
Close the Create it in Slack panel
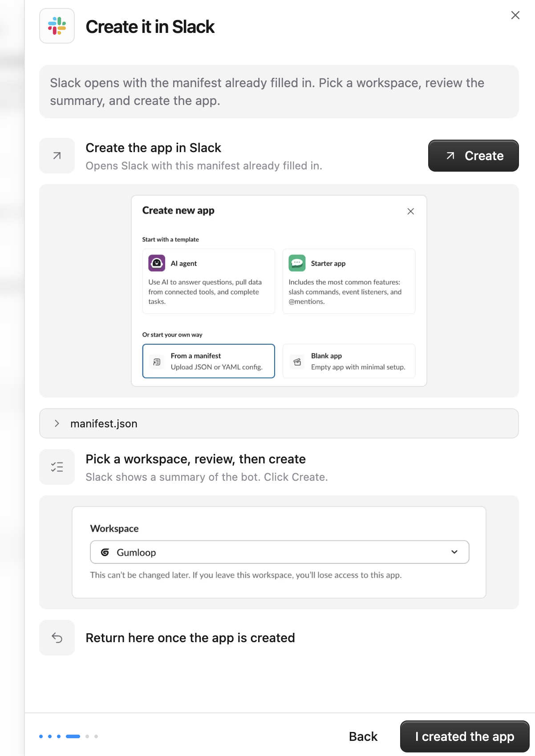click(515, 15)
